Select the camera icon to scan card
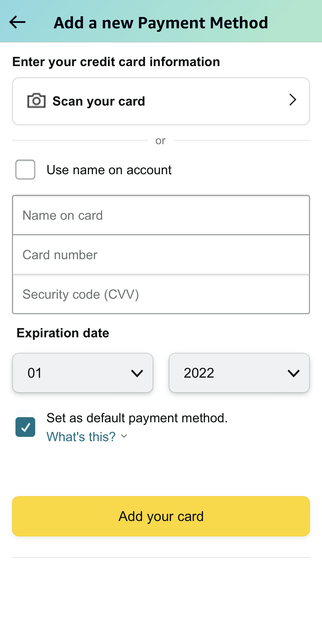The image size is (322, 644). 36,101
